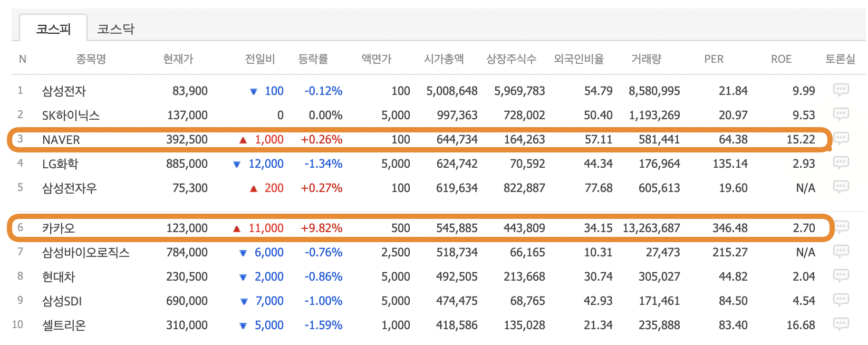Select 카카오 PER value 346.48

tap(730, 228)
